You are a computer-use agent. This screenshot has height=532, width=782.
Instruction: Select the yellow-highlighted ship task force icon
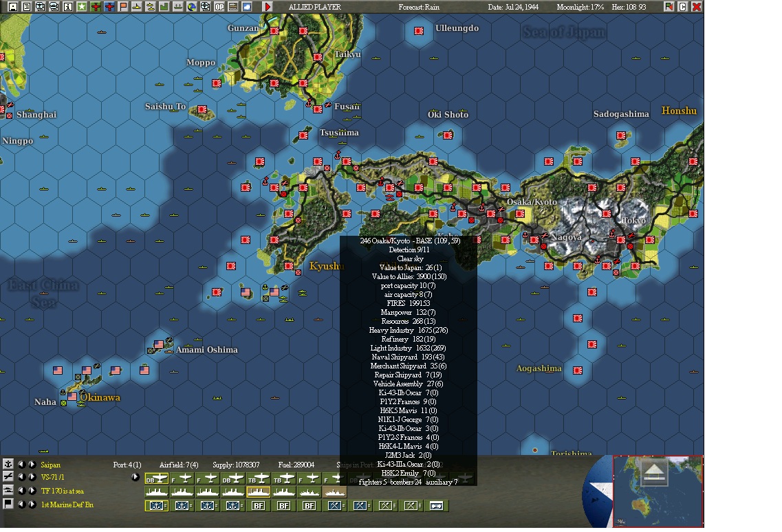click(x=259, y=492)
